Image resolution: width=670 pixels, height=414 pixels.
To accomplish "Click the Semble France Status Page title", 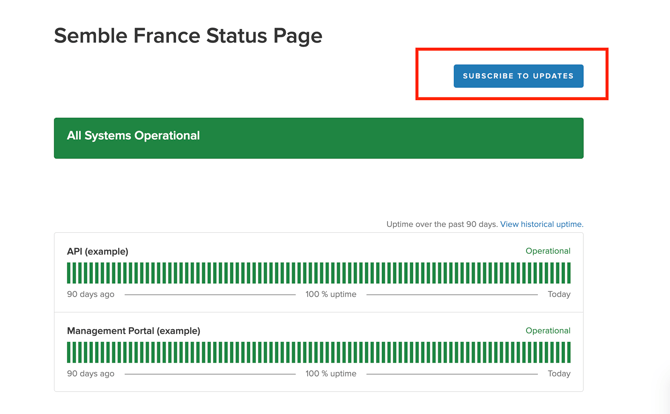I will [x=188, y=36].
